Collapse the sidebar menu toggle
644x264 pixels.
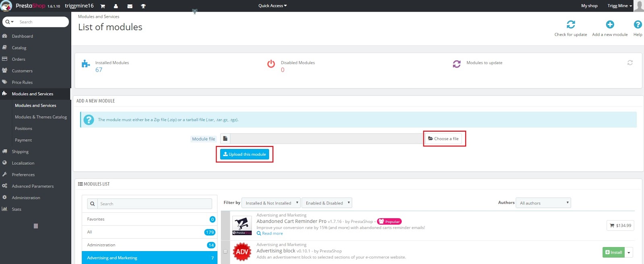coord(35,226)
